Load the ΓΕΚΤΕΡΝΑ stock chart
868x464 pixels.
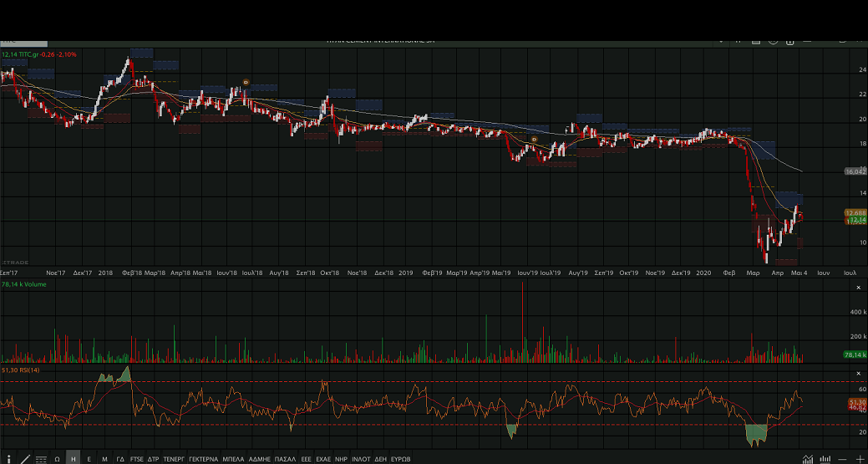(203, 459)
